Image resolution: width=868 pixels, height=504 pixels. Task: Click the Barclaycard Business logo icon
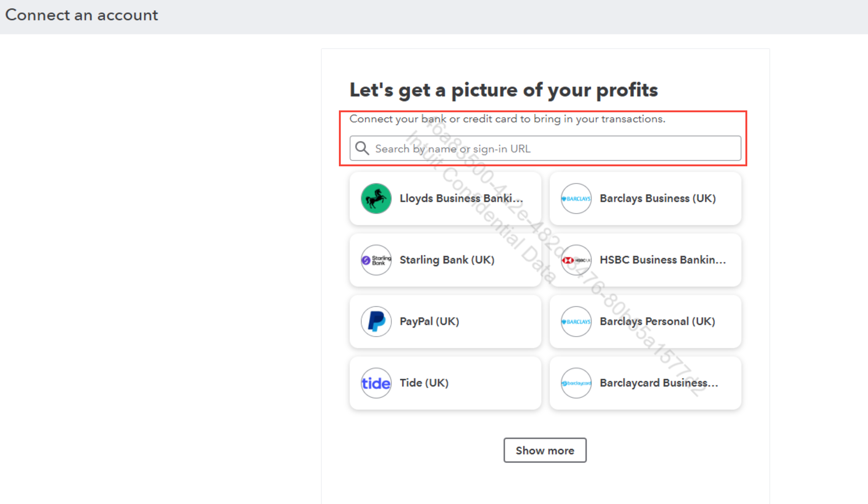(x=576, y=383)
